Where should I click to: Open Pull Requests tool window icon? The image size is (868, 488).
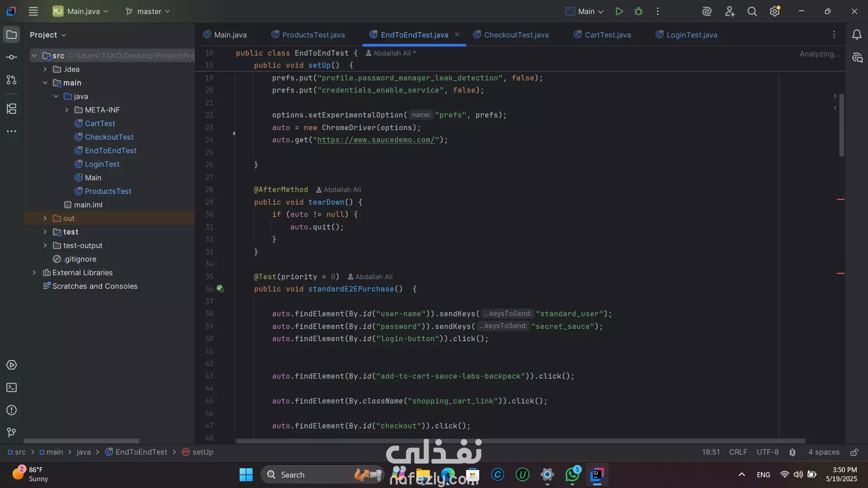tap(11, 80)
